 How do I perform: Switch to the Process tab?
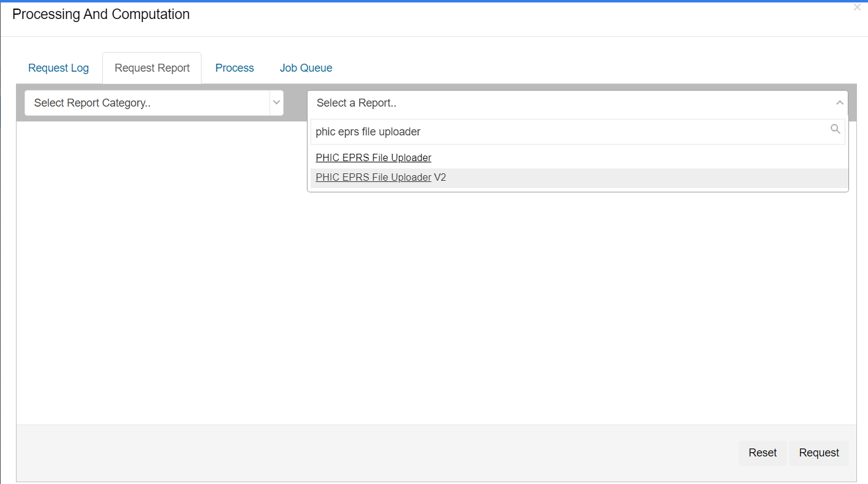[235, 68]
